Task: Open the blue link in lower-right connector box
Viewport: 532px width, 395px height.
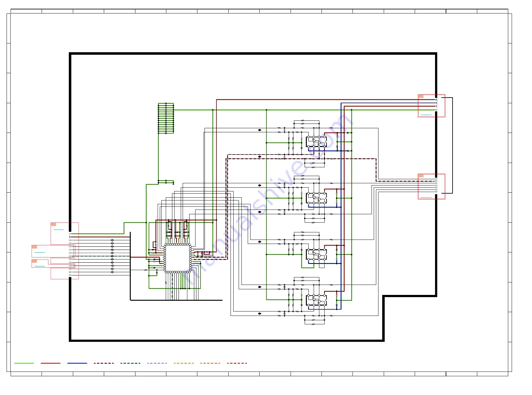Action: (426, 197)
